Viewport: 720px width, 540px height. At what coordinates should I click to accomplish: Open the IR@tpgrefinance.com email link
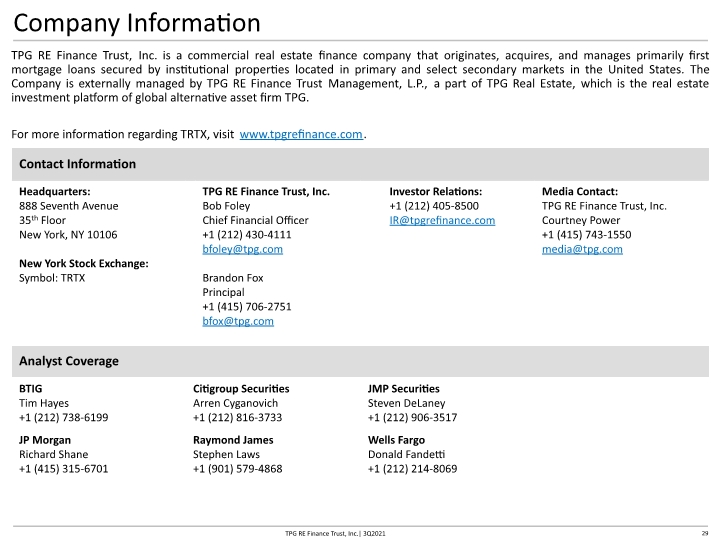(442, 220)
